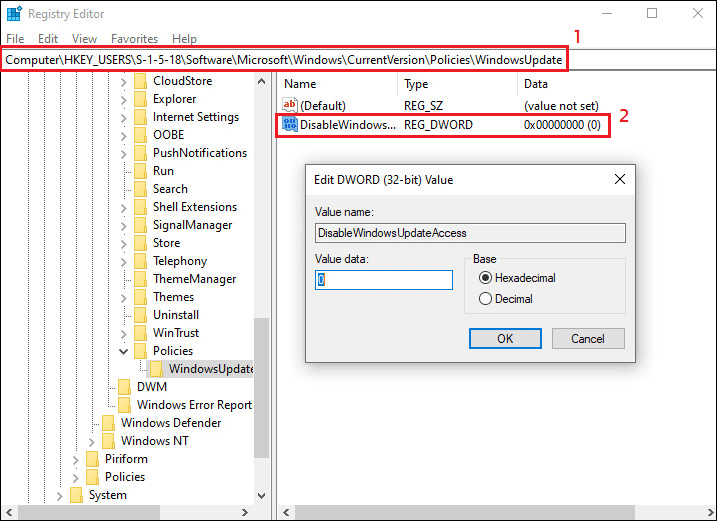Expand the PushNotifications key
Image resolution: width=717 pixels, height=521 pixels.
coord(123,154)
